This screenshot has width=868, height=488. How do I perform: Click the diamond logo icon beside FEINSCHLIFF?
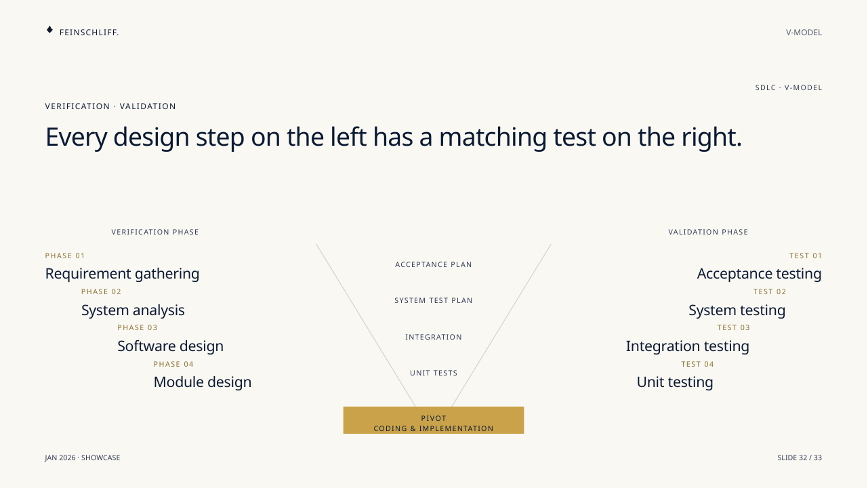(x=49, y=30)
